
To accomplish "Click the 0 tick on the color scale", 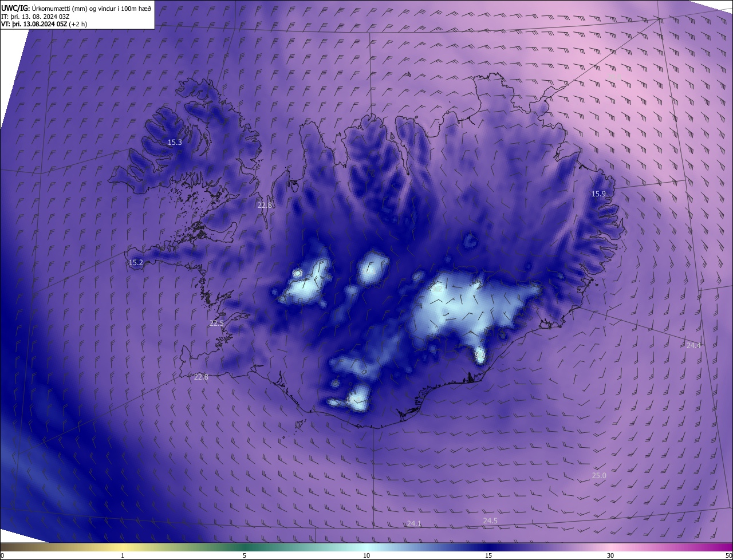I will tap(2, 555).
